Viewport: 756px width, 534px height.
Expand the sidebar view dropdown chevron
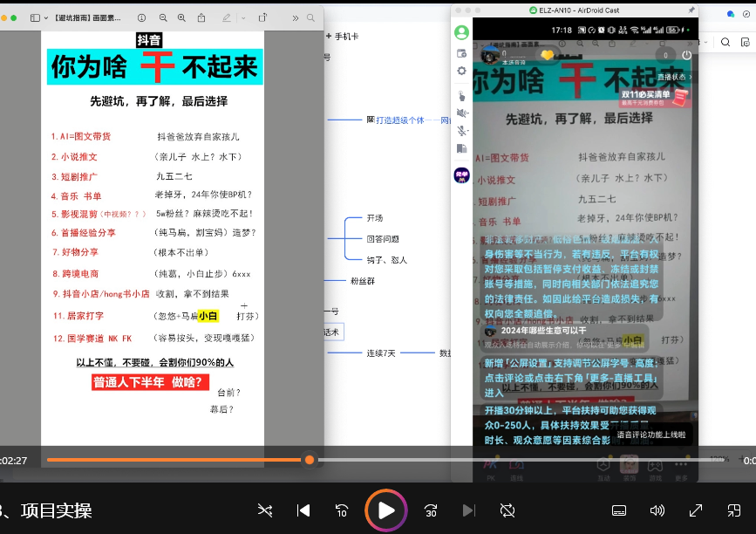point(46,17)
